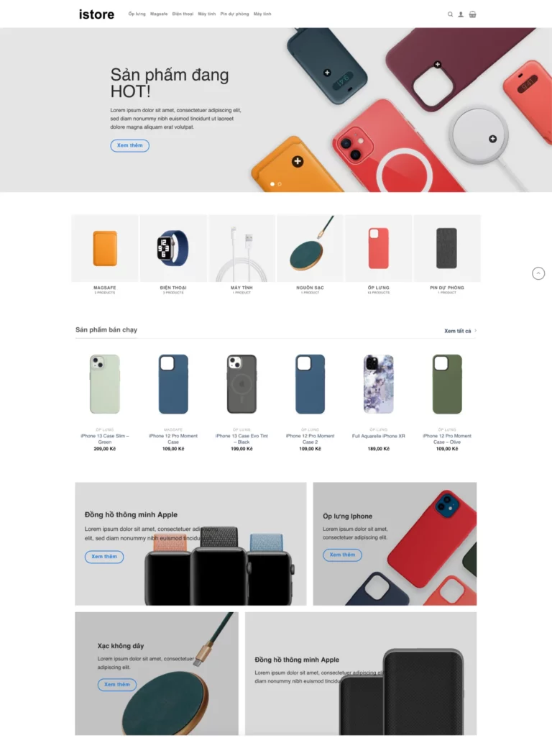Open the Full Aquarelle iPhone XR product

[379, 384]
